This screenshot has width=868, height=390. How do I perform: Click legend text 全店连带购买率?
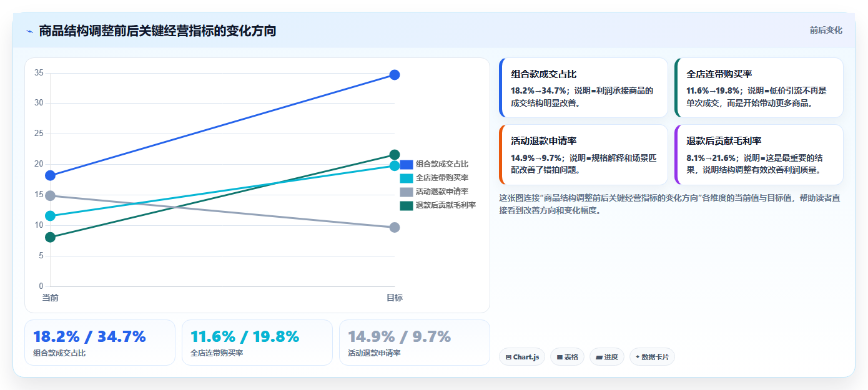pyautogui.click(x=442, y=178)
